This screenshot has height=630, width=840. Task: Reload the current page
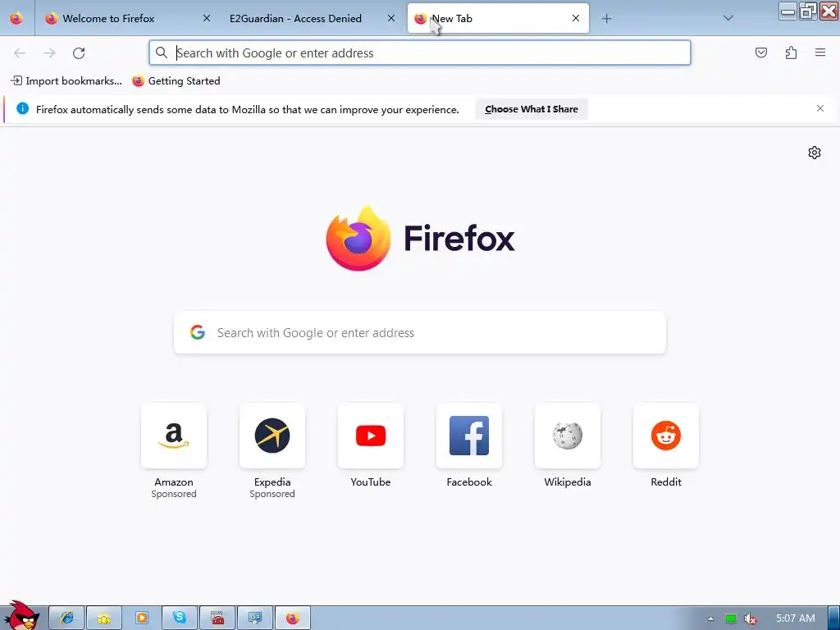[79, 53]
